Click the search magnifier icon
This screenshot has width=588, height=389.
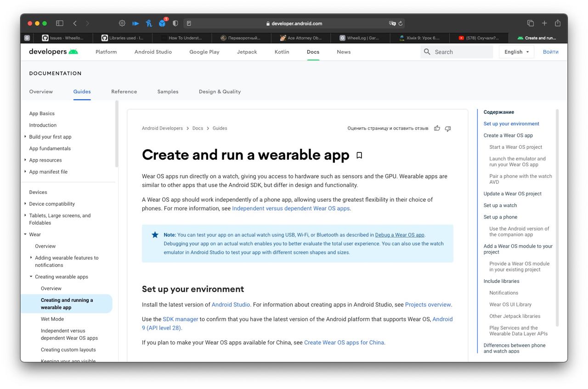[427, 52]
